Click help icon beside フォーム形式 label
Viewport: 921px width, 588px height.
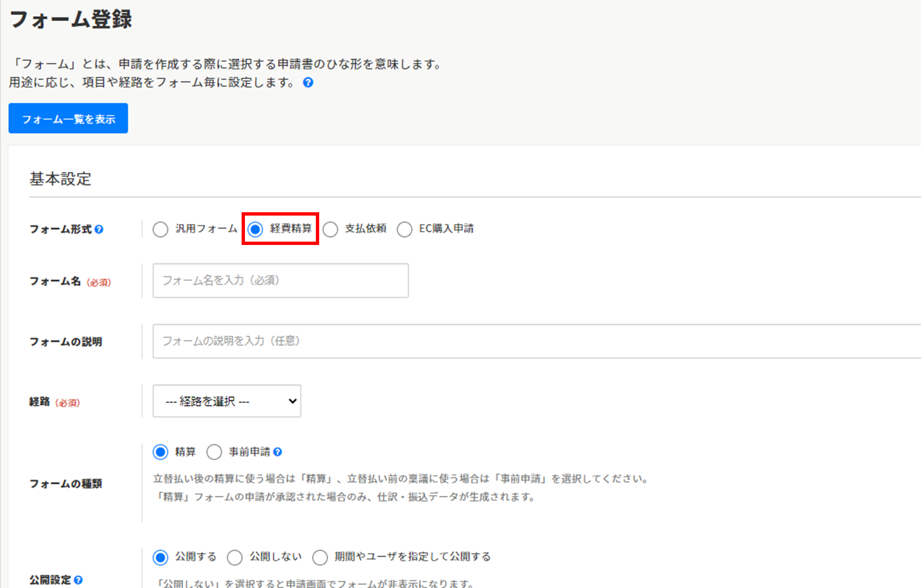click(x=99, y=229)
